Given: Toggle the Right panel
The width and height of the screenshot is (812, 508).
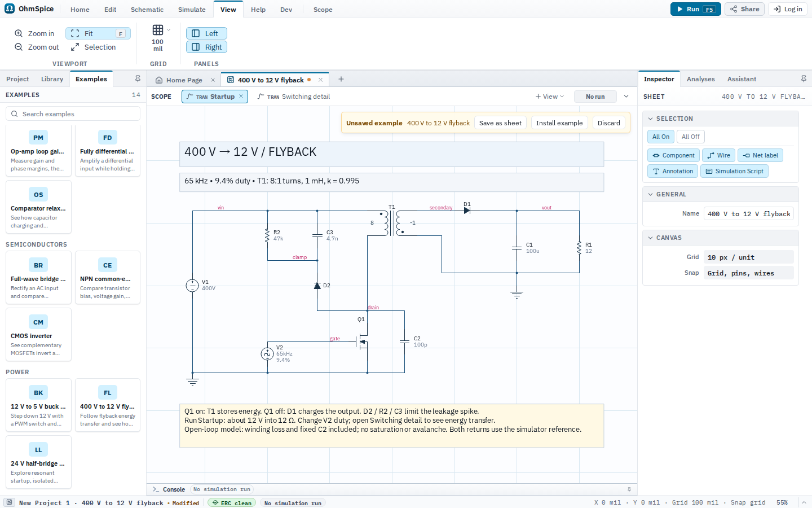Looking at the screenshot, I should pyautogui.click(x=206, y=47).
